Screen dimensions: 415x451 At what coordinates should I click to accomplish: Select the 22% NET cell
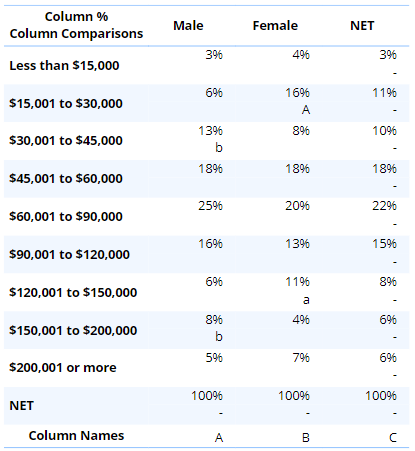[x=362, y=216]
